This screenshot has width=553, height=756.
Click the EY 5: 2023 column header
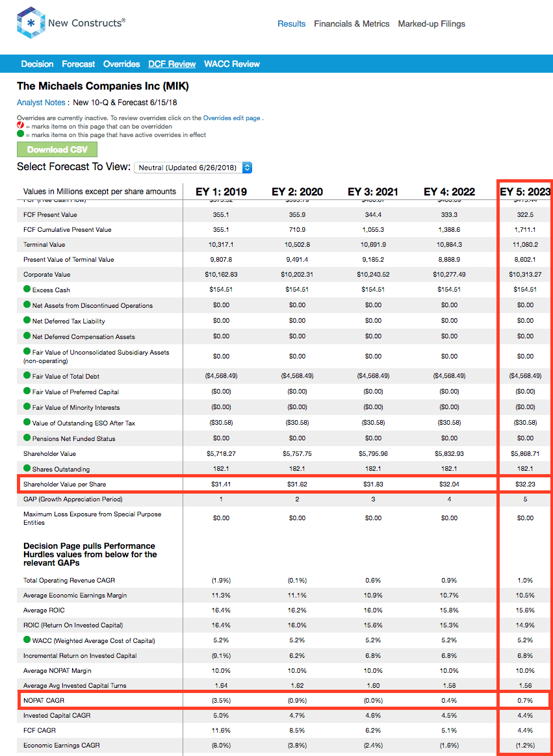(525, 192)
